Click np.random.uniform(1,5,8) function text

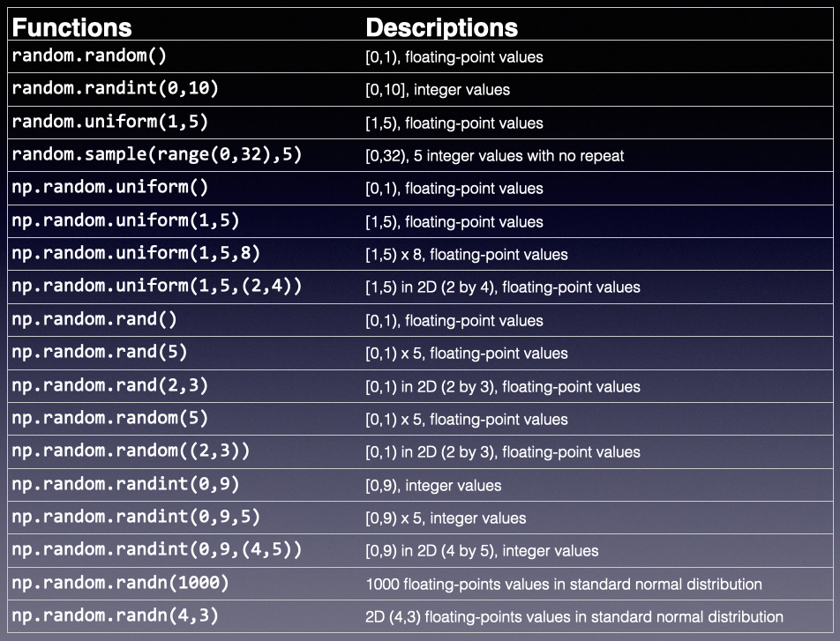[x=136, y=254]
